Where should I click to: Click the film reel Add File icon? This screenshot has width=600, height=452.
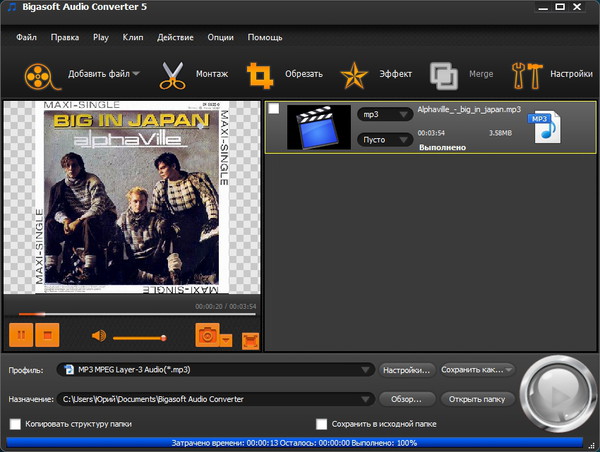click(38, 74)
